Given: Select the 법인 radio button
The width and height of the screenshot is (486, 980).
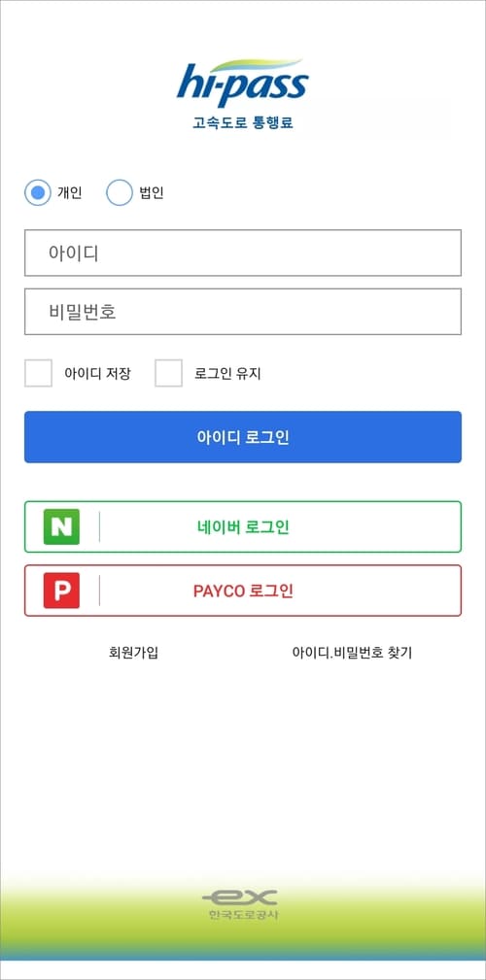Looking at the screenshot, I should coord(120,192).
